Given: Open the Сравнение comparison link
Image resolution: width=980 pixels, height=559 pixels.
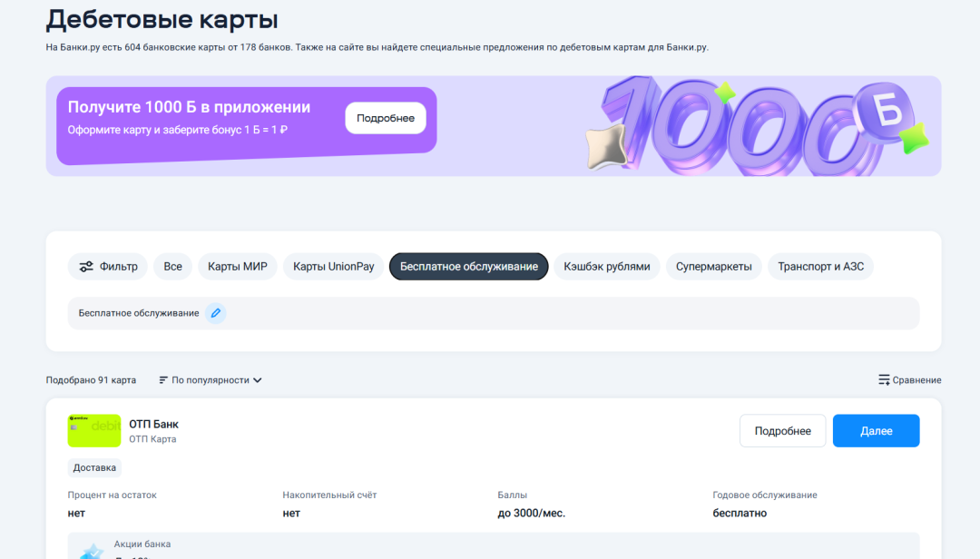Looking at the screenshot, I should pos(909,380).
